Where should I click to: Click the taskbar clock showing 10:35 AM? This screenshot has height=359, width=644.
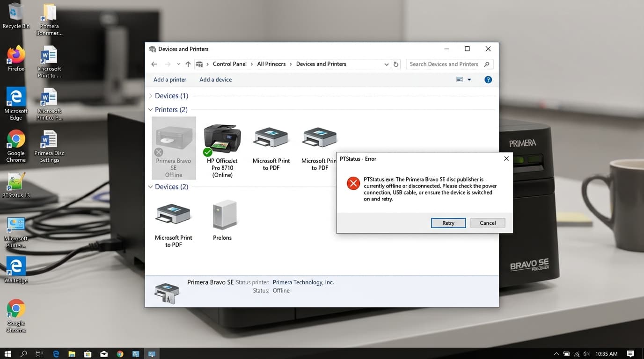coord(606,354)
